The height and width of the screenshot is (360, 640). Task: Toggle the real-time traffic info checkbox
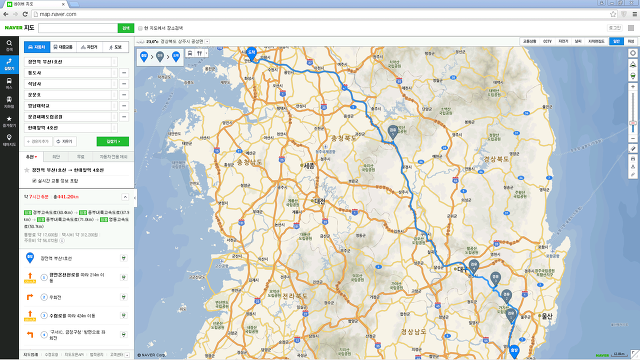point(34,180)
